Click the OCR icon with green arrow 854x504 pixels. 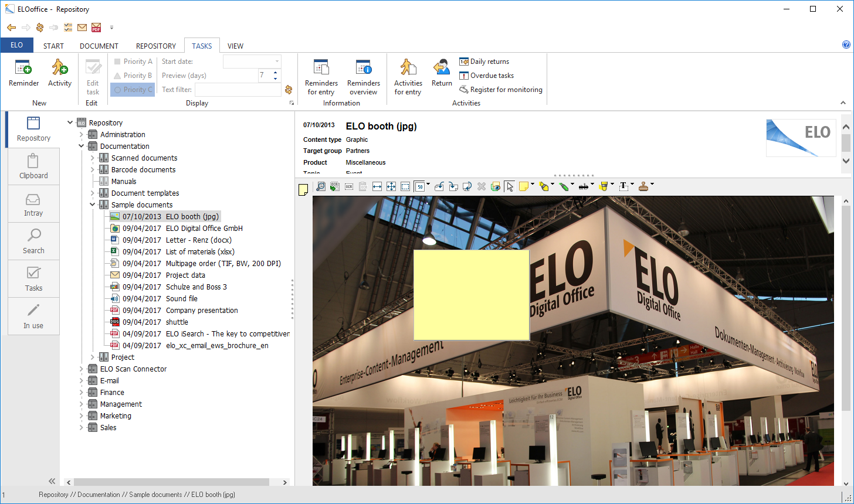[335, 186]
